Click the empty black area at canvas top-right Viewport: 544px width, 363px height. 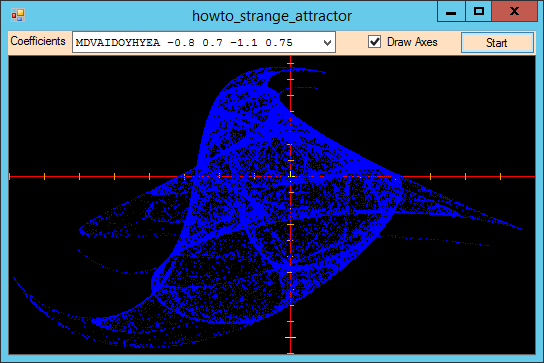click(468, 97)
